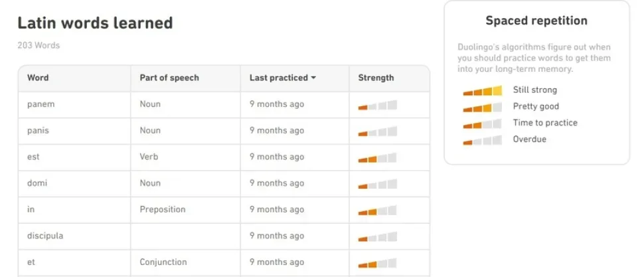Click the Spaced repetition heading
This screenshot has height=277, width=644.
pyautogui.click(x=536, y=21)
